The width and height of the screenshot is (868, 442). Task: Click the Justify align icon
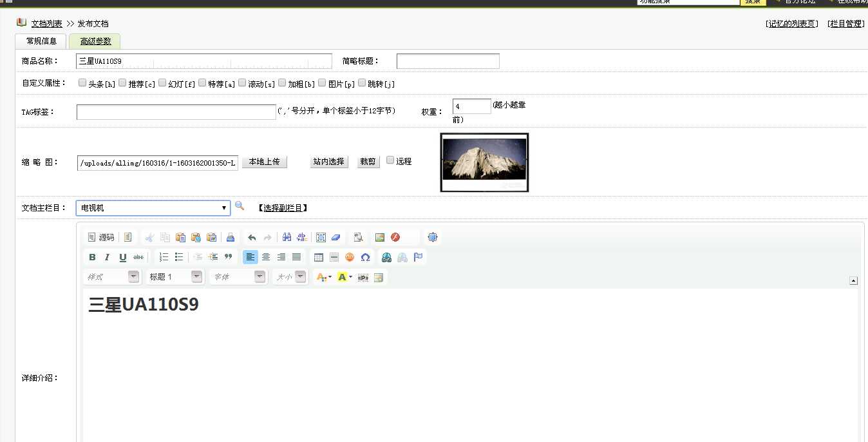point(296,257)
